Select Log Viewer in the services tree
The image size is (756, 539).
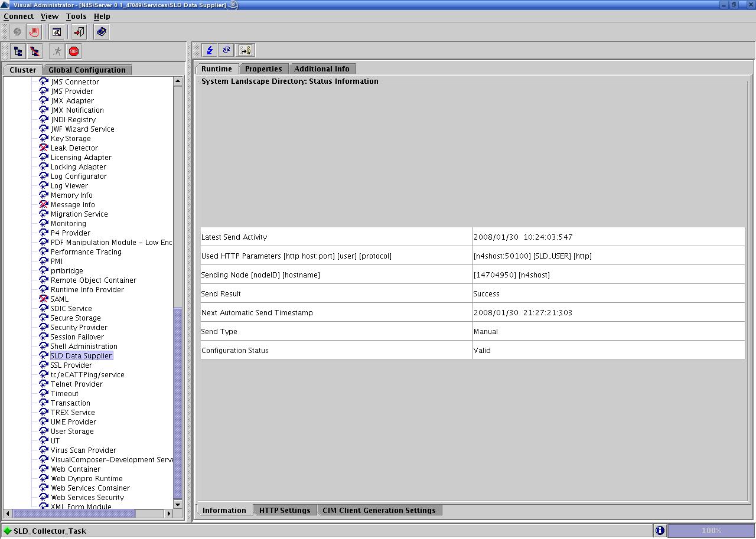pyautogui.click(x=69, y=186)
